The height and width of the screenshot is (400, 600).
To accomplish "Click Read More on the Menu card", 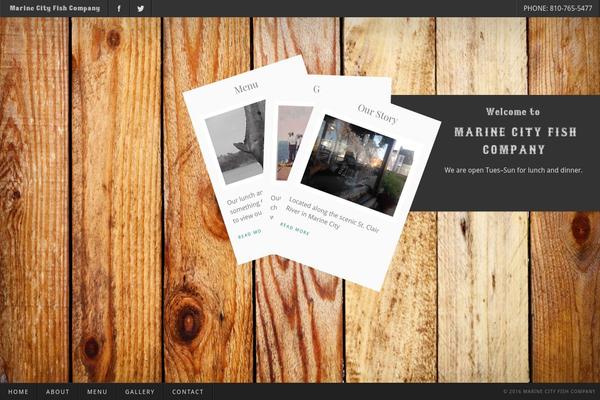I will coord(249,234).
